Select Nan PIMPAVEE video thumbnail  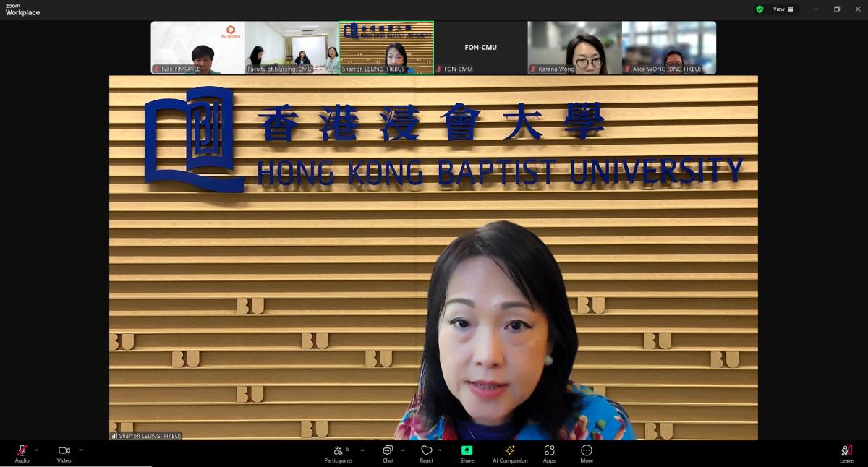[198, 48]
